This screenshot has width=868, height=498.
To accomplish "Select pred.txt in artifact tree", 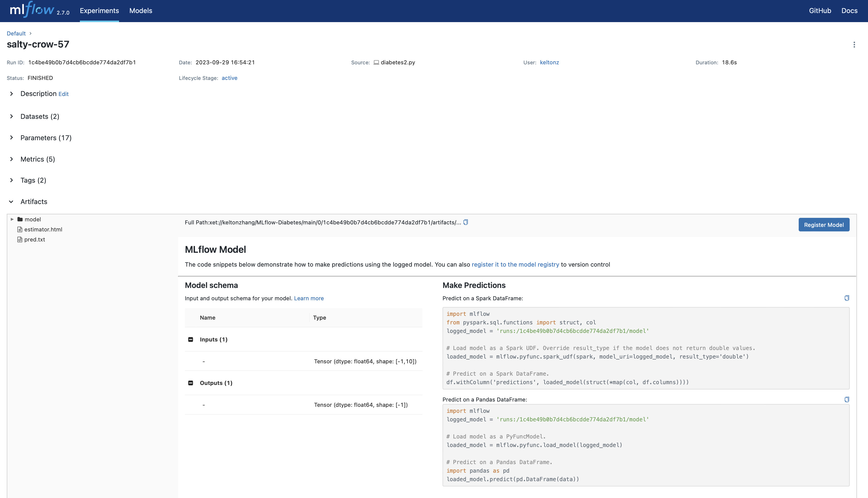I will (x=34, y=239).
